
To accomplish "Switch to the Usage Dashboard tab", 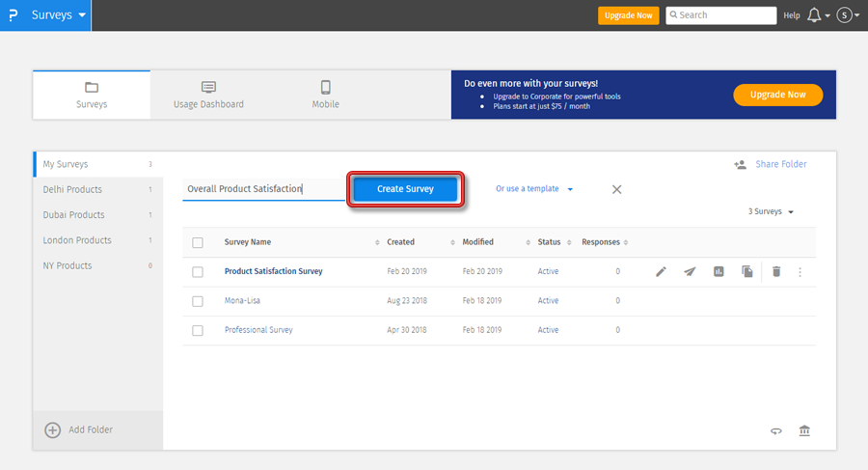I will [x=208, y=95].
